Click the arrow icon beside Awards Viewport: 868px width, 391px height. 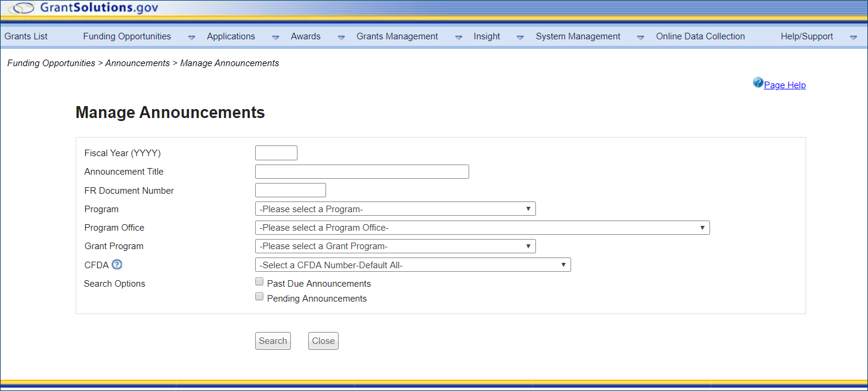pos(341,37)
